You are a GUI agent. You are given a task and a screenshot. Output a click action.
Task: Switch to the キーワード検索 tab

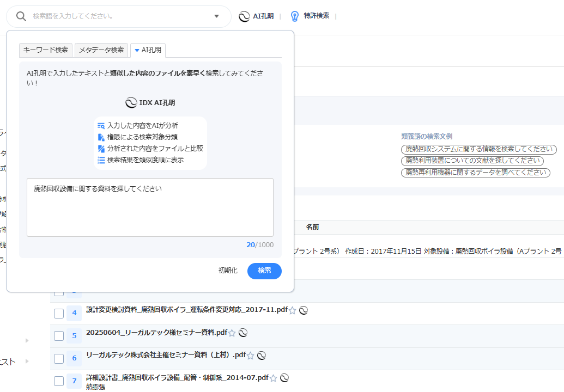(x=46, y=50)
